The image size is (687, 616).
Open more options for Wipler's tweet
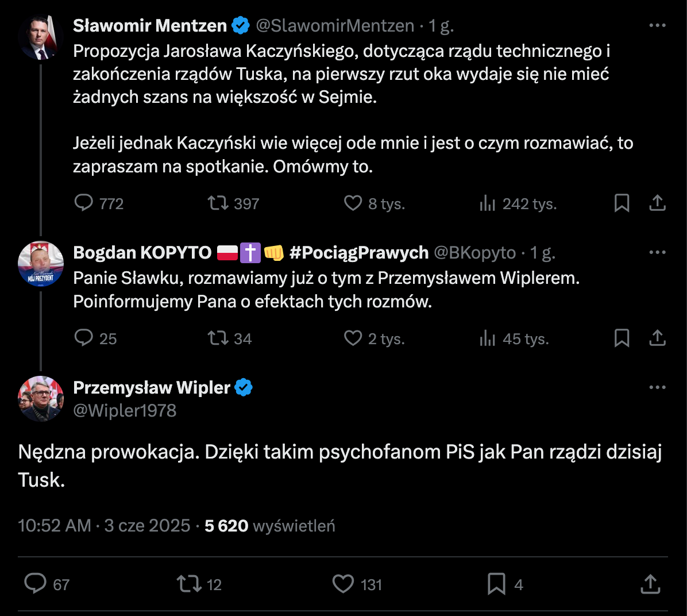tap(657, 388)
